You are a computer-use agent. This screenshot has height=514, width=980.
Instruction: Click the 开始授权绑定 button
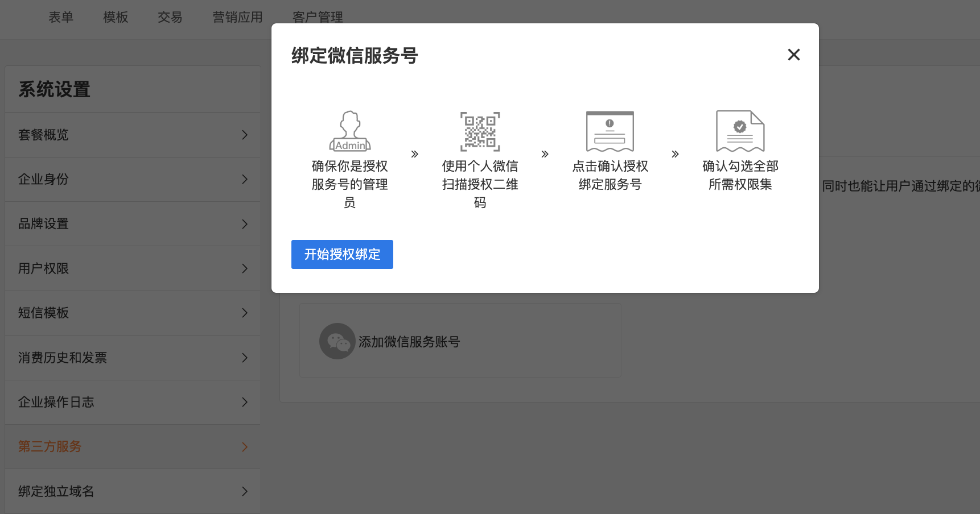(342, 254)
